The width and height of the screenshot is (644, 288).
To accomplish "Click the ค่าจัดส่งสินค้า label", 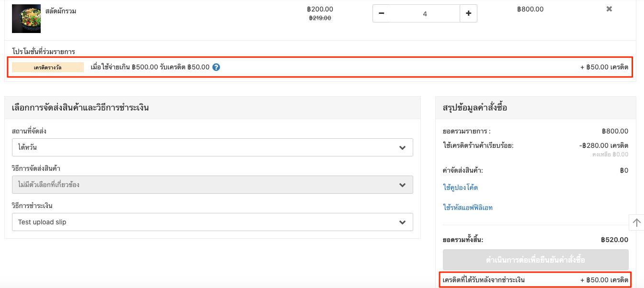I will tap(463, 170).
